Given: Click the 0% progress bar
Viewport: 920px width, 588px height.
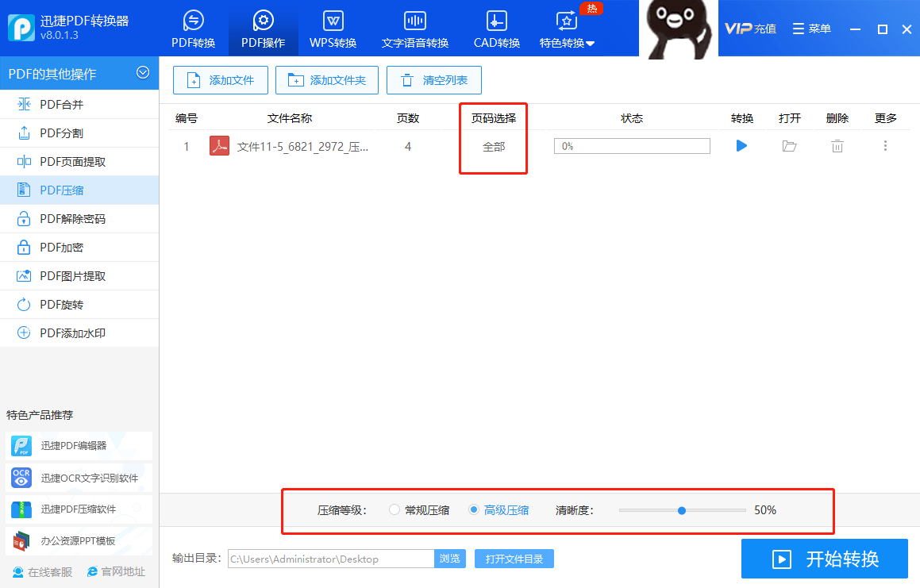Looking at the screenshot, I should click(x=632, y=146).
